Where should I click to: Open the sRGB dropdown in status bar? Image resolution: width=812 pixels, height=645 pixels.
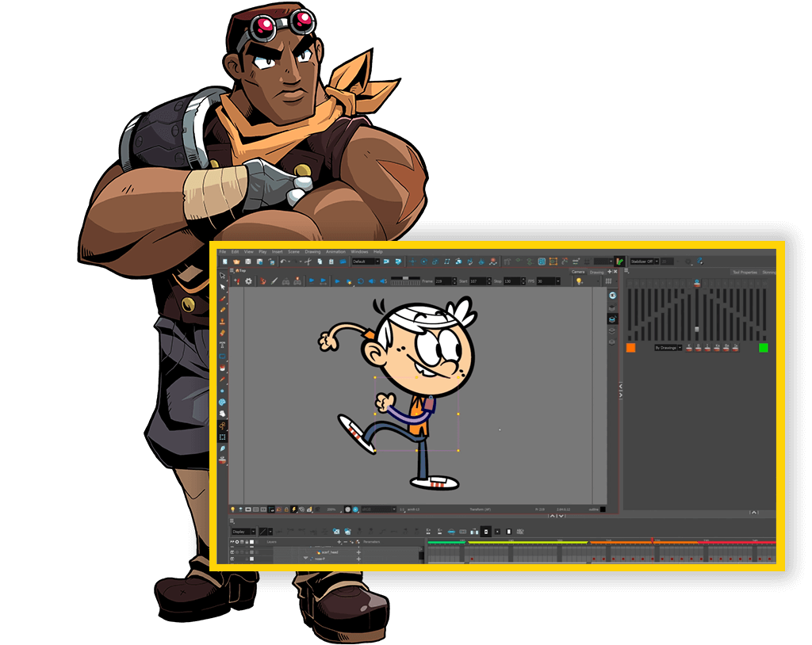(x=378, y=510)
